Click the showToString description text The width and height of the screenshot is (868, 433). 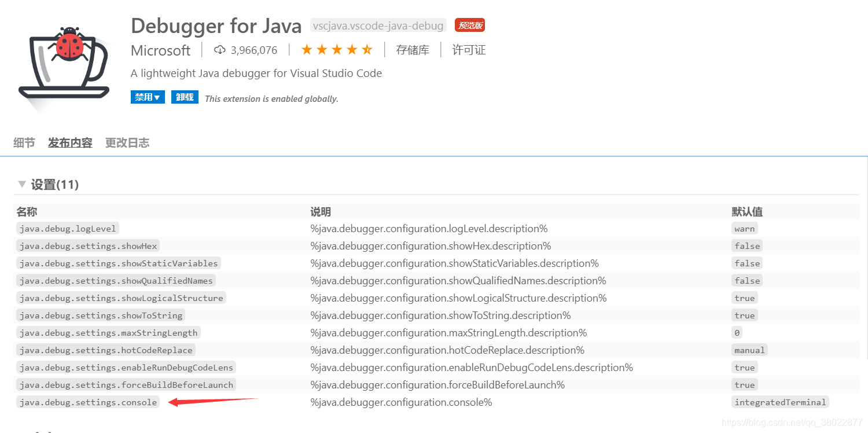tap(440, 315)
